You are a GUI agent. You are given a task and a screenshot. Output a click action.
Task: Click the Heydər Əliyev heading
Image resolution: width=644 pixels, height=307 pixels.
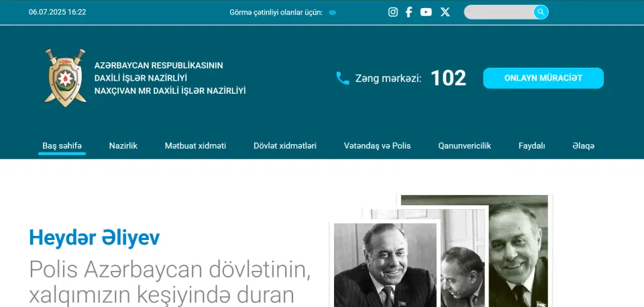95,238
